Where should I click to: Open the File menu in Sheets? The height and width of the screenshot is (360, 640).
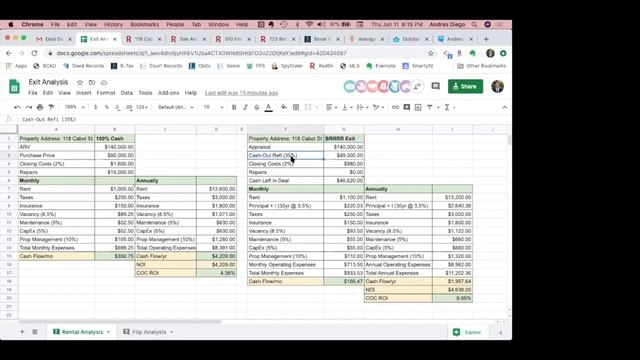(33, 93)
